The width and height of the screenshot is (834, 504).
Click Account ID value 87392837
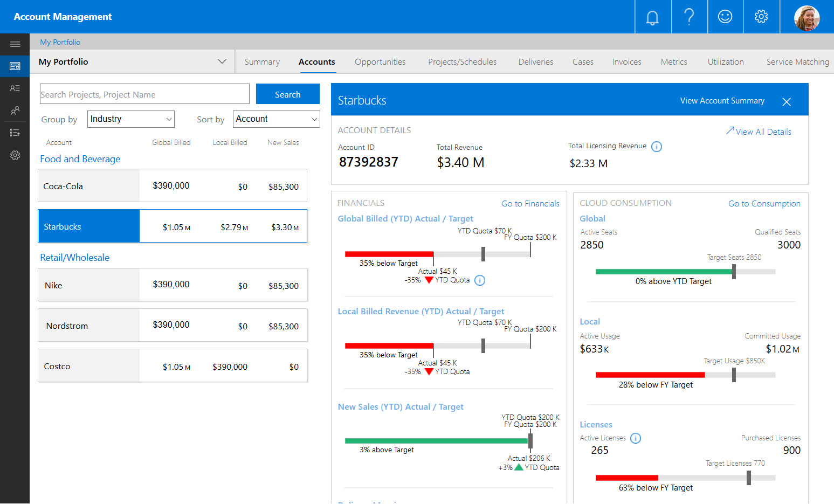click(369, 162)
